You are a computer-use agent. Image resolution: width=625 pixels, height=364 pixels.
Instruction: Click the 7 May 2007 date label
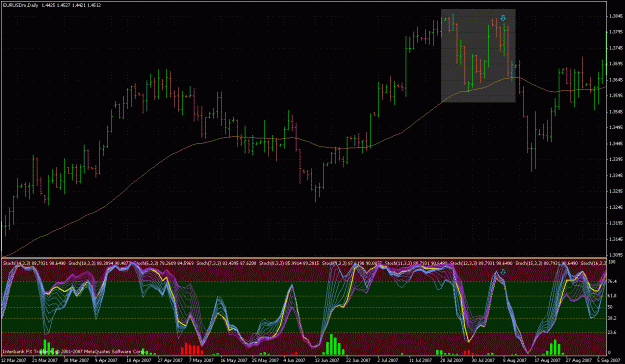201,360
